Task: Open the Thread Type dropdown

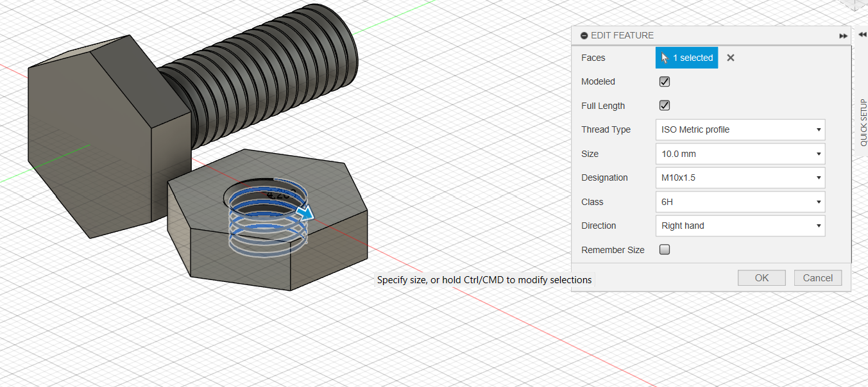Action: click(740, 129)
